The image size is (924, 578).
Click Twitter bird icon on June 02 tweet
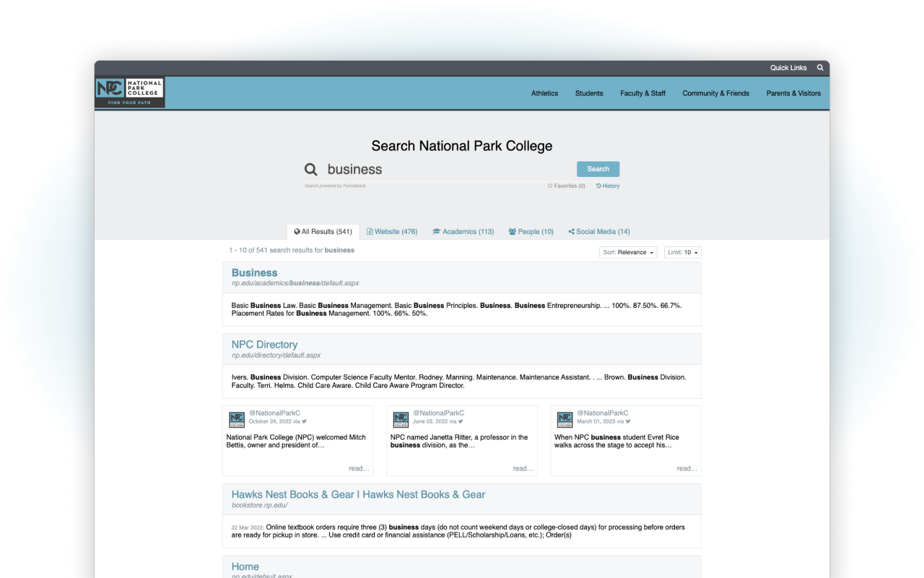point(461,421)
